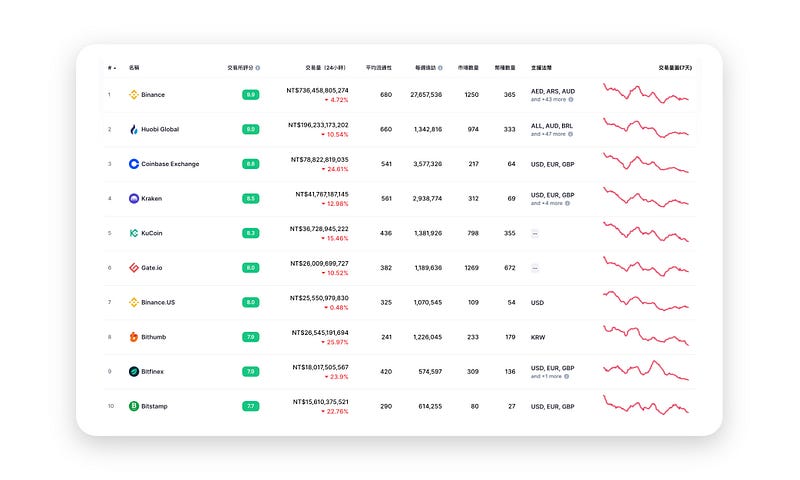
Task: Select volume NT$41,767,187,145
Action: (322, 194)
